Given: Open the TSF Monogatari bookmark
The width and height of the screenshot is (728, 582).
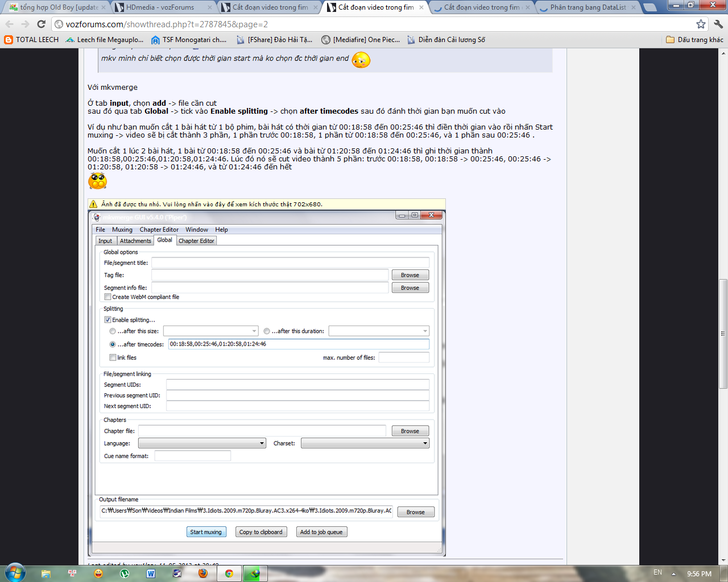Looking at the screenshot, I should pos(189,40).
